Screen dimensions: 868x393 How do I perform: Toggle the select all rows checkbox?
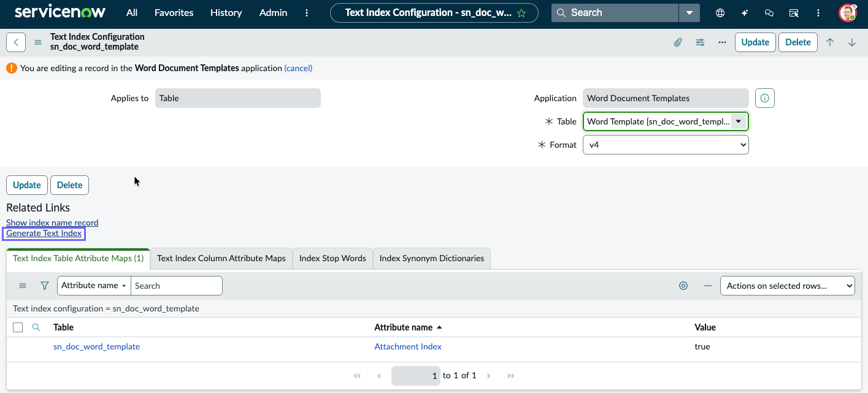[x=18, y=327]
